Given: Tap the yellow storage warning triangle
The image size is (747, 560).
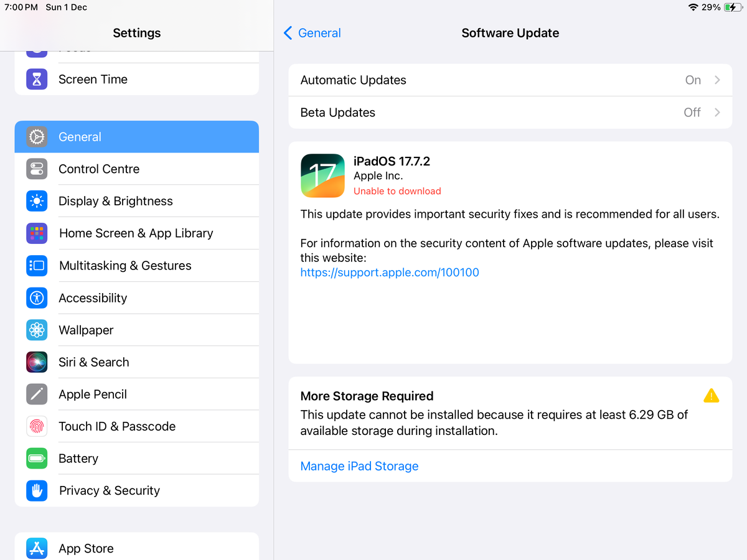Looking at the screenshot, I should pos(711,396).
